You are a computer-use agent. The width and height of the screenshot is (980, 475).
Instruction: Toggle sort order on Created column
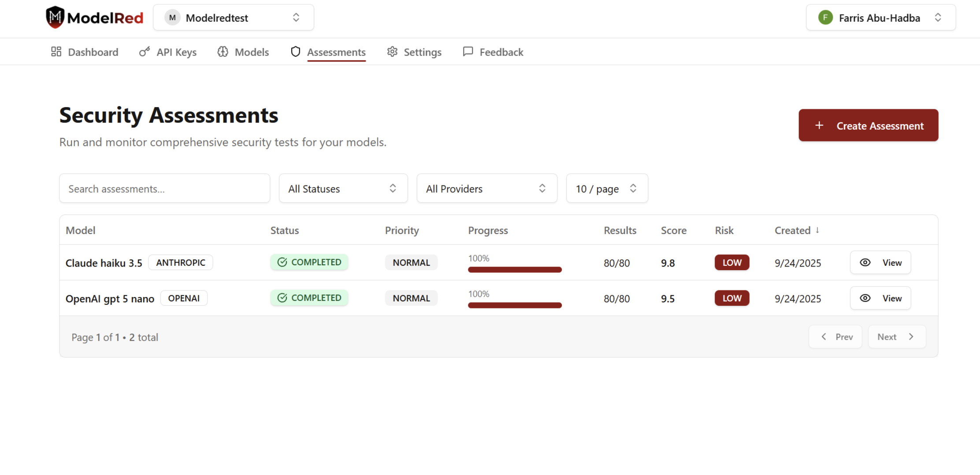point(797,230)
